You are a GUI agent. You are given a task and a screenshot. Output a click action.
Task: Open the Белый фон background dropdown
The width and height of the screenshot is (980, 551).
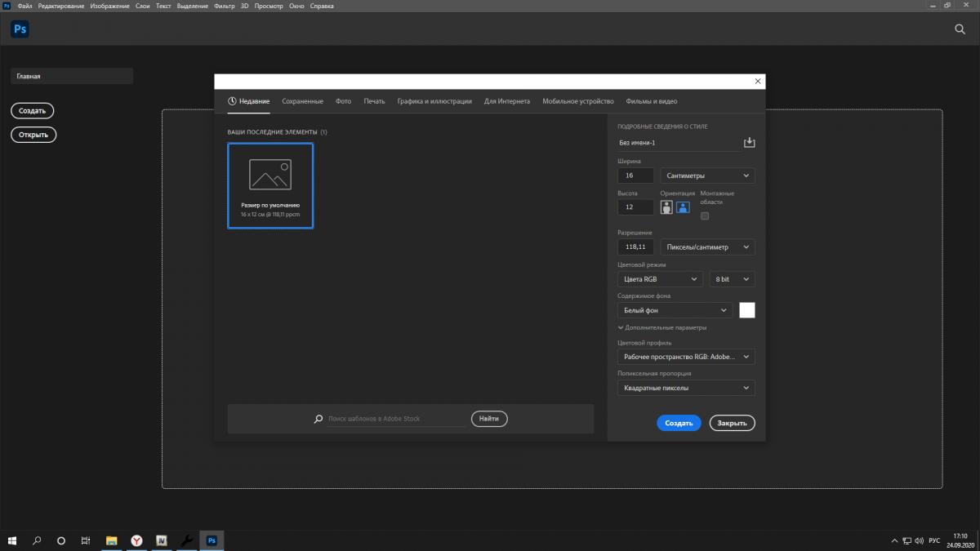click(675, 310)
